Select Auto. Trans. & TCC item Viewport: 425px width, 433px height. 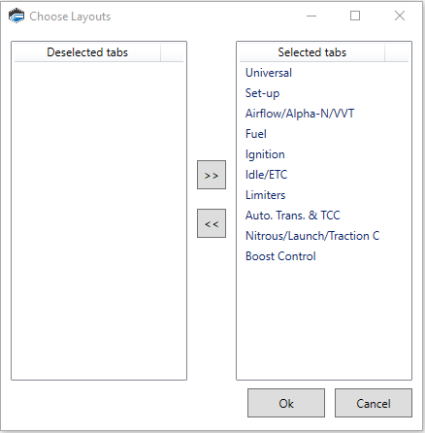[x=292, y=215]
